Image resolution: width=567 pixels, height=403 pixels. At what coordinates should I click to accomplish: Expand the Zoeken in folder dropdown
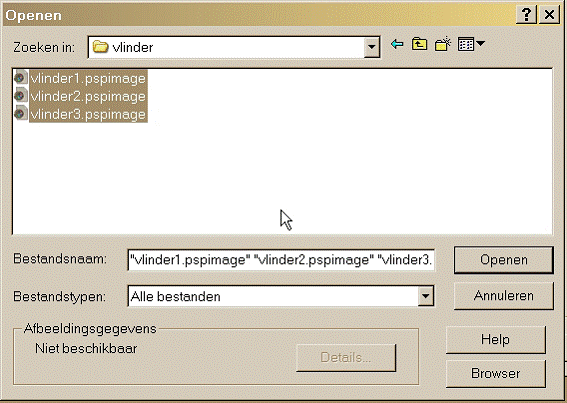click(x=371, y=47)
